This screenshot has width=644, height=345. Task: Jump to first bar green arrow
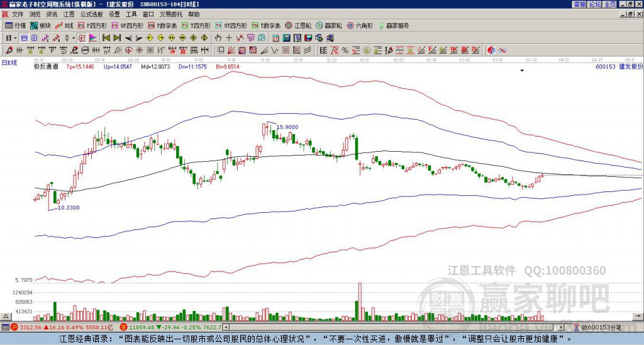[106, 38]
